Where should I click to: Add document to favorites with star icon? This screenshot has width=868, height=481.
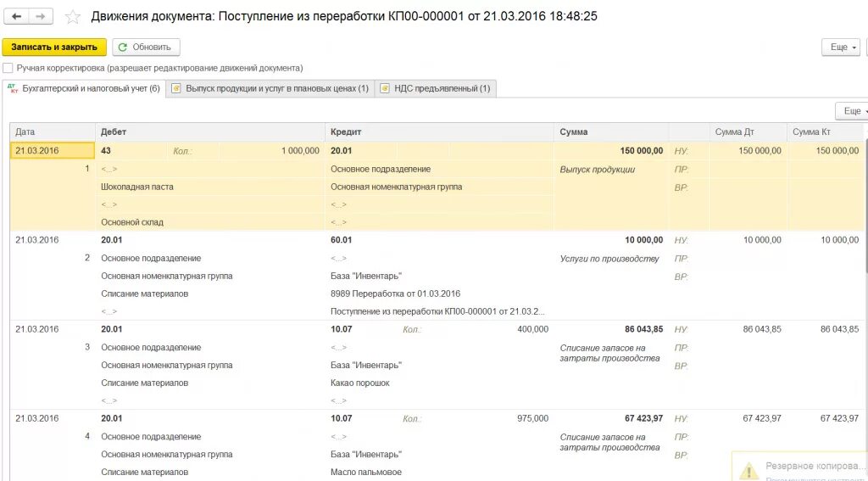point(74,17)
